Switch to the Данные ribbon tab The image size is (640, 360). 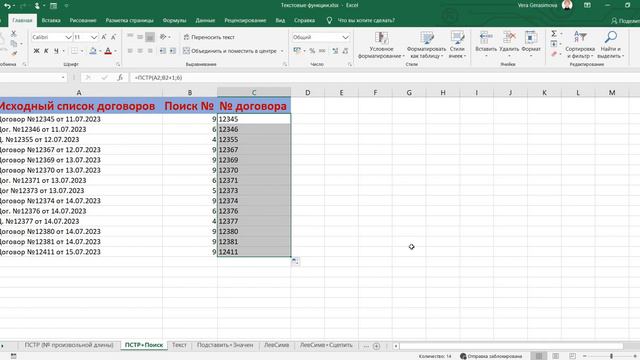tap(205, 20)
